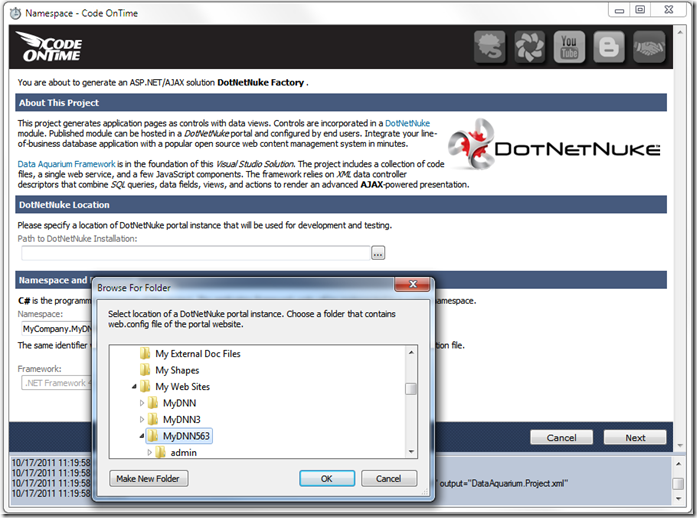This screenshot has width=697, height=518.
Task: Click the log pane scrollbar thumb
Action: [x=678, y=483]
